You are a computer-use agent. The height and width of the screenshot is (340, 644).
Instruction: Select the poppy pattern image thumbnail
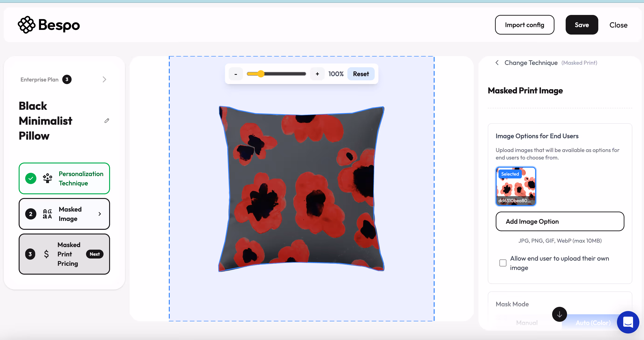[x=516, y=187]
